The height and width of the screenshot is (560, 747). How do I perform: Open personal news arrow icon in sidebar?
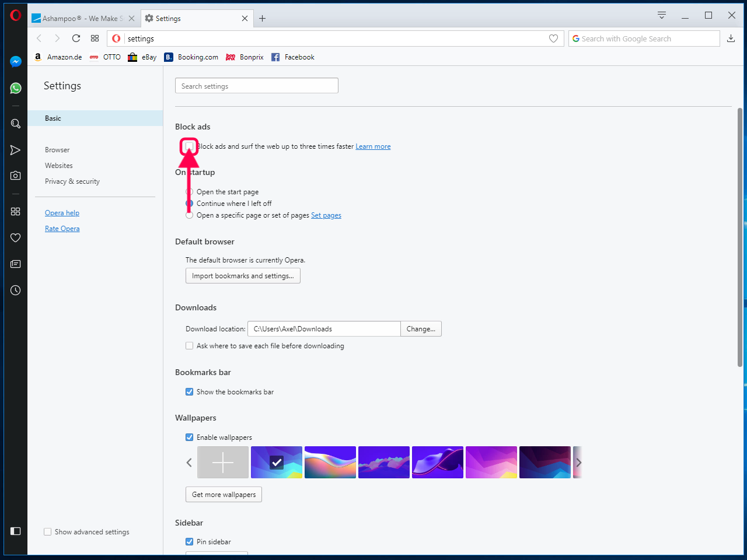[16, 150]
